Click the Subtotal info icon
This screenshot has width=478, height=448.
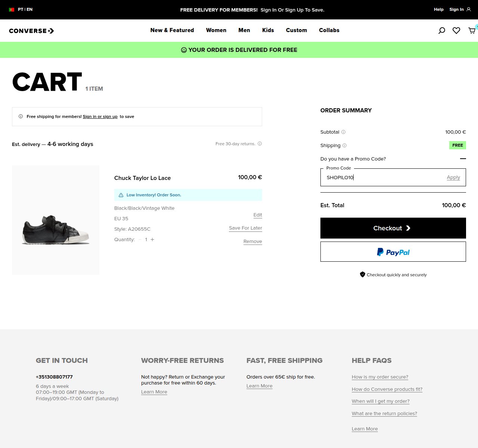click(x=344, y=132)
